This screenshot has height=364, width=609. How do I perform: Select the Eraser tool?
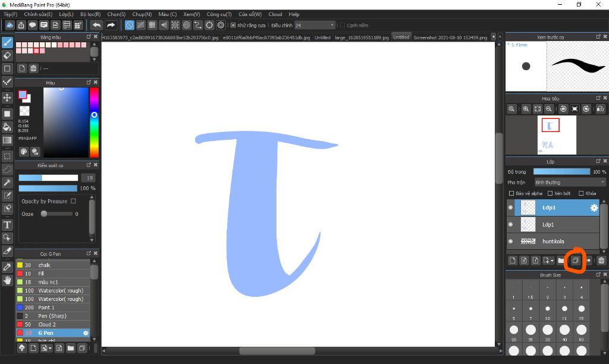[7, 55]
